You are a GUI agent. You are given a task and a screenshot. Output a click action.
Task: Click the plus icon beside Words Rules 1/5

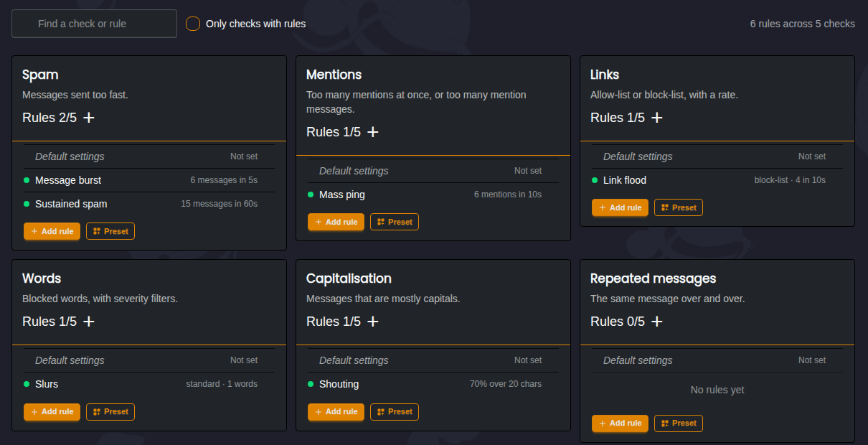[89, 322]
